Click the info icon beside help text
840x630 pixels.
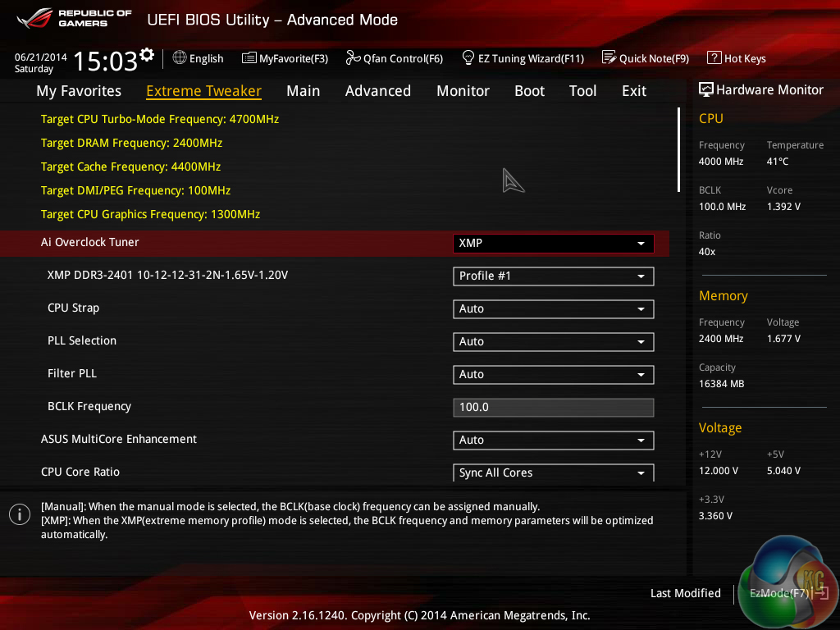20,515
